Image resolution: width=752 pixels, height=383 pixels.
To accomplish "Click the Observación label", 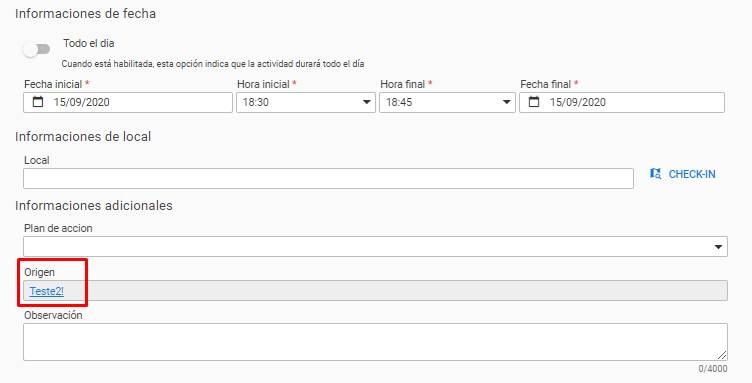I will [x=53, y=315].
